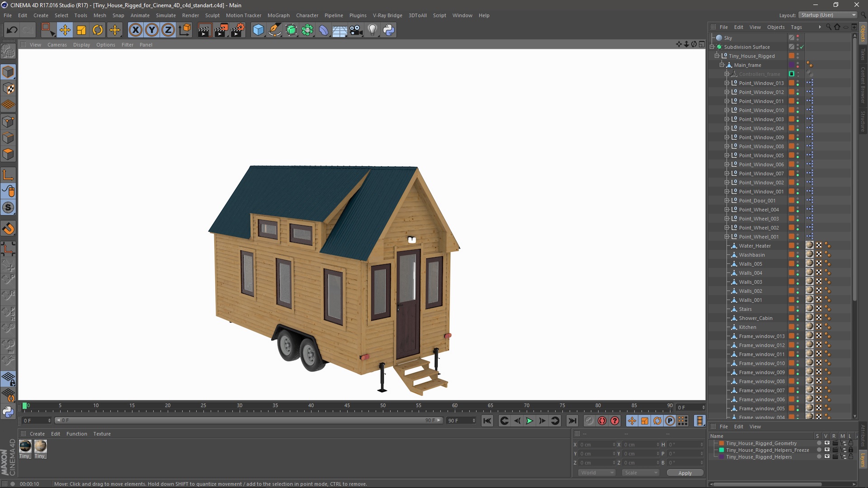Open the World coordinate dropdown

[597, 473]
